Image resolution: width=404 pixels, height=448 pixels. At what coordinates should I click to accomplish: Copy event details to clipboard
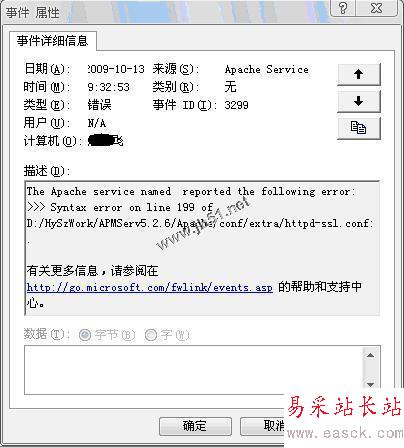(x=359, y=128)
